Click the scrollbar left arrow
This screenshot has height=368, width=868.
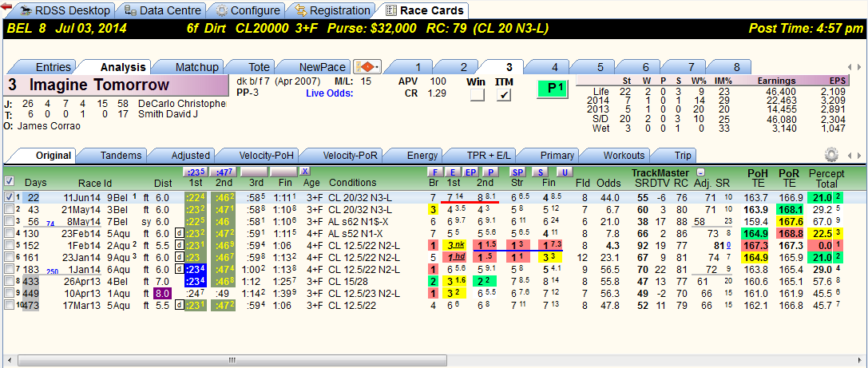tap(8, 360)
